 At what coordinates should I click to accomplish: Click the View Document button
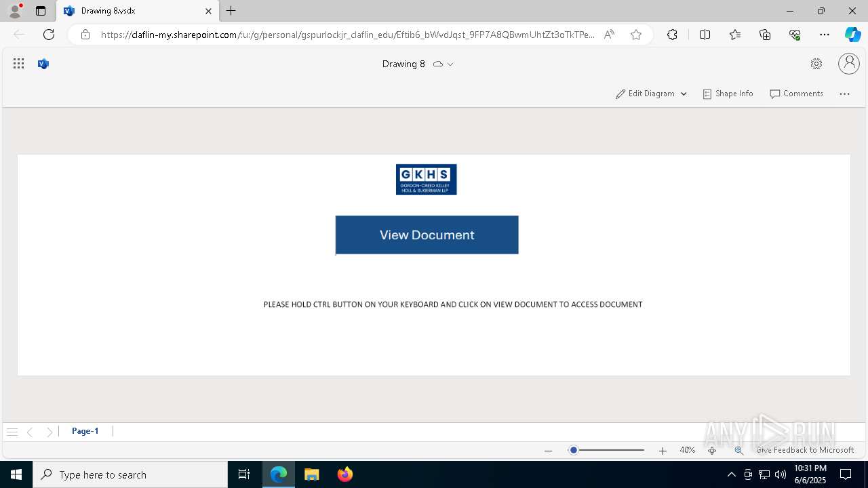(x=427, y=235)
